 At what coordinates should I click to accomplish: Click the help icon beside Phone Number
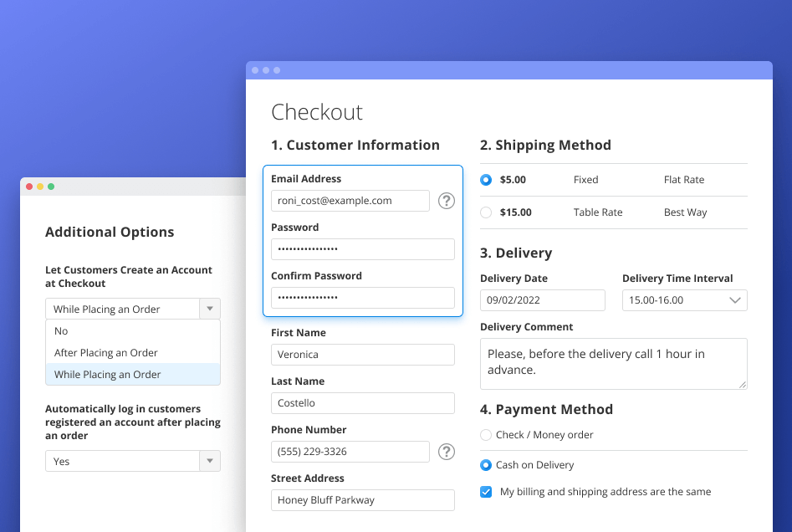pos(447,452)
